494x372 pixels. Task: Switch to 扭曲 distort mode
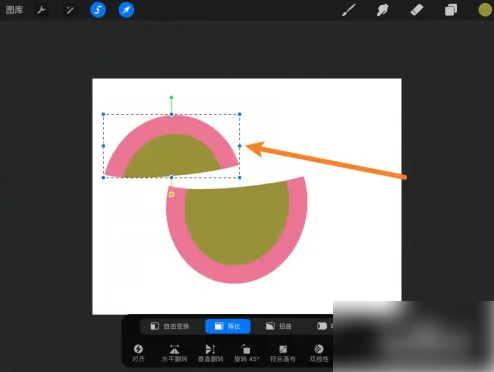point(278,326)
